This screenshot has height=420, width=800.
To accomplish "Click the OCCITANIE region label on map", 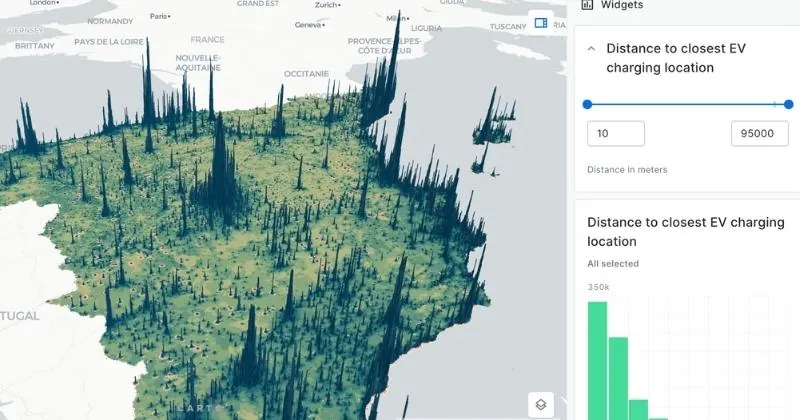I will 306,73.
